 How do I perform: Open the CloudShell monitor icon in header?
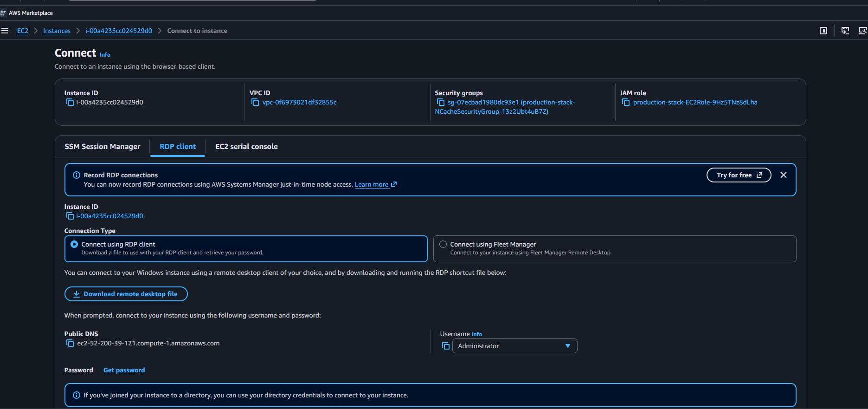click(845, 31)
